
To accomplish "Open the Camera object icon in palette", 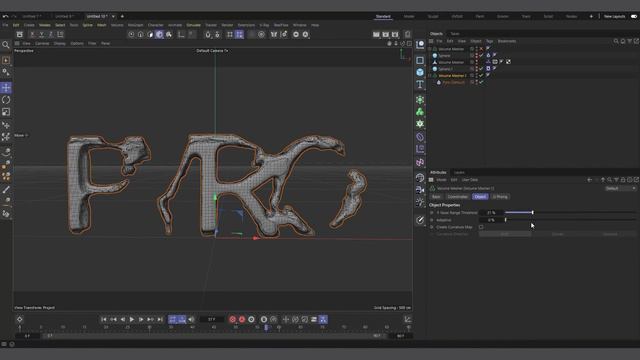I will tap(420, 190).
